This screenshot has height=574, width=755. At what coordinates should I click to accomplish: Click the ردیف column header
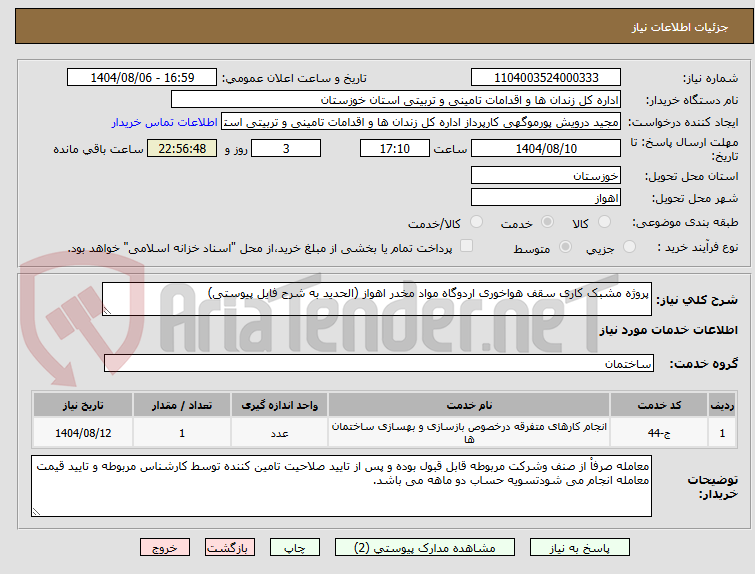[722, 405]
